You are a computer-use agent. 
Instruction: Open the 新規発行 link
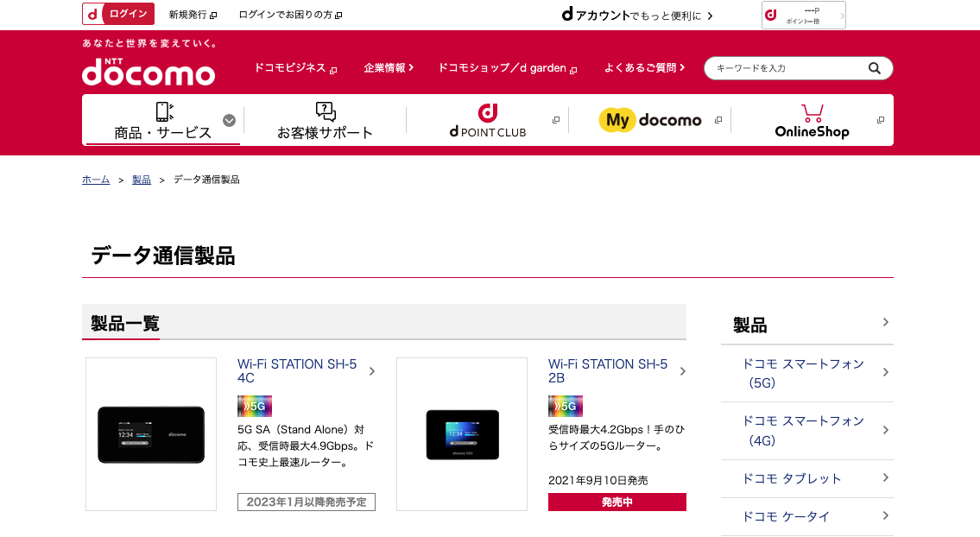(x=193, y=15)
